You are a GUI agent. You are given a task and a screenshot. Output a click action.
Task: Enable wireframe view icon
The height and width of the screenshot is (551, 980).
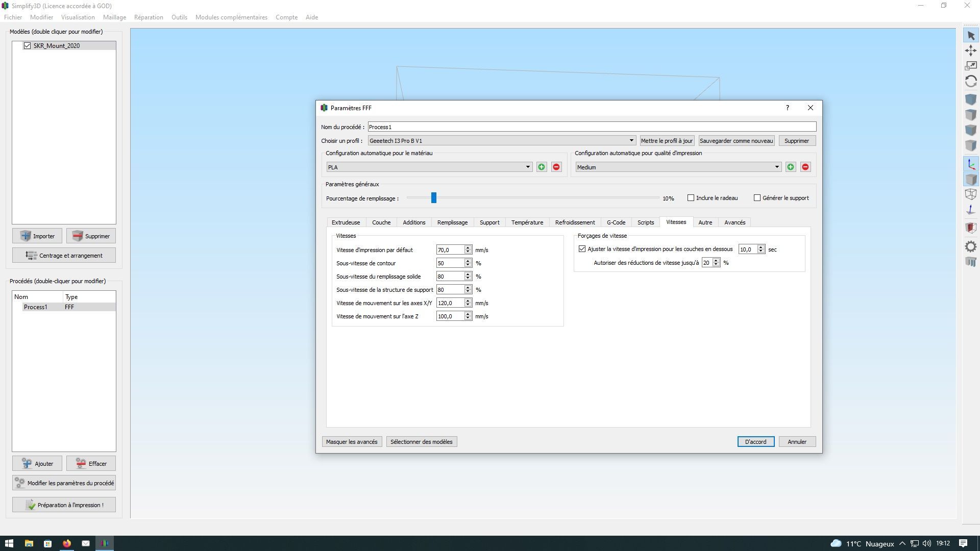coord(971,194)
